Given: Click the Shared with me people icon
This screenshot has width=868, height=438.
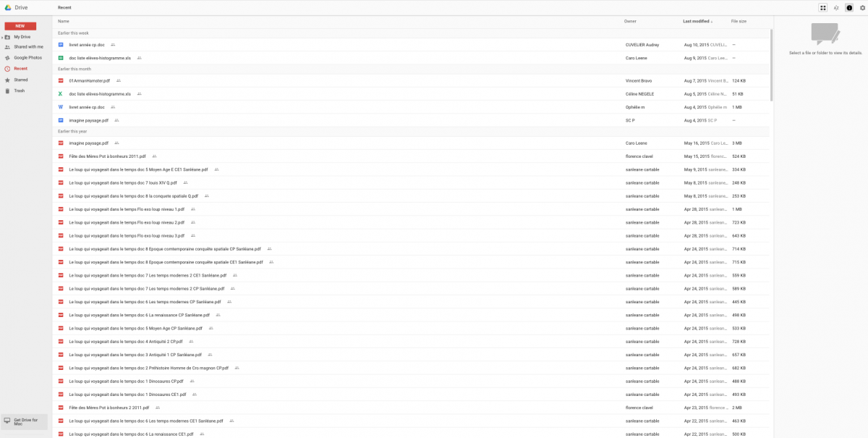Looking at the screenshot, I should [x=7, y=46].
